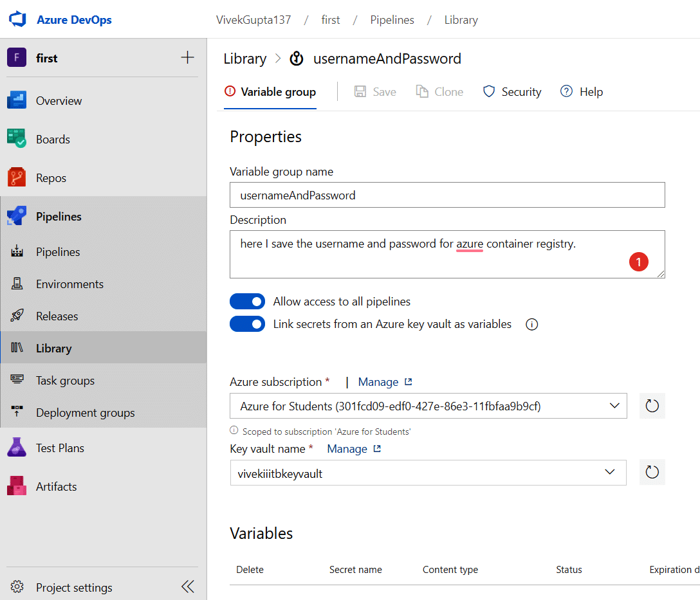Go to Environments in sidebar menu
700x600 pixels.
[x=69, y=284]
